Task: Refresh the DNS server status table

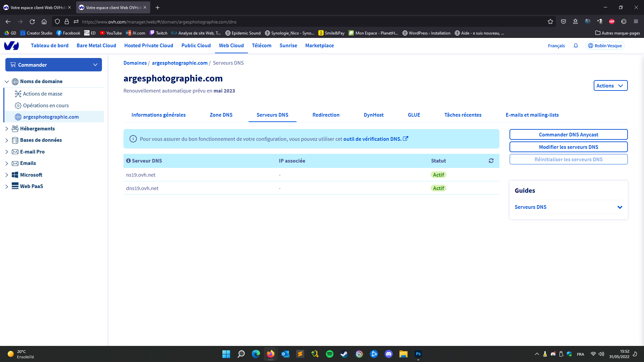Action: pyautogui.click(x=491, y=161)
